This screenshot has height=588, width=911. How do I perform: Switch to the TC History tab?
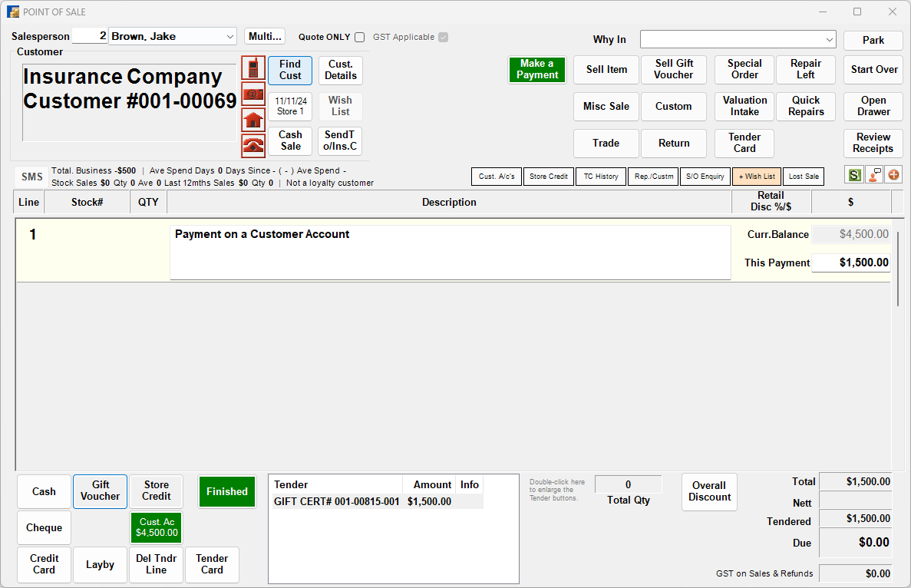(x=601, y=176)
